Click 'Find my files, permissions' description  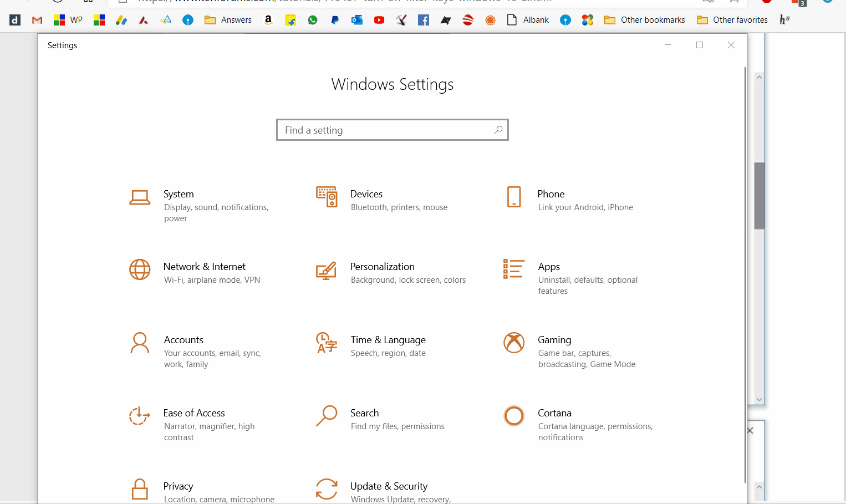tap(397, 426)
